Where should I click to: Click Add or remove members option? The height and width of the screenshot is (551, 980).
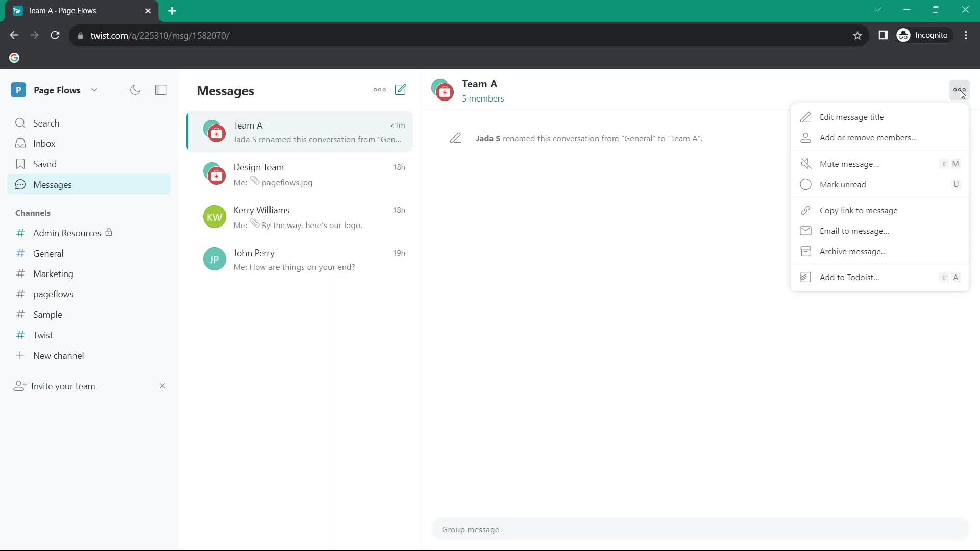(868, 137)
